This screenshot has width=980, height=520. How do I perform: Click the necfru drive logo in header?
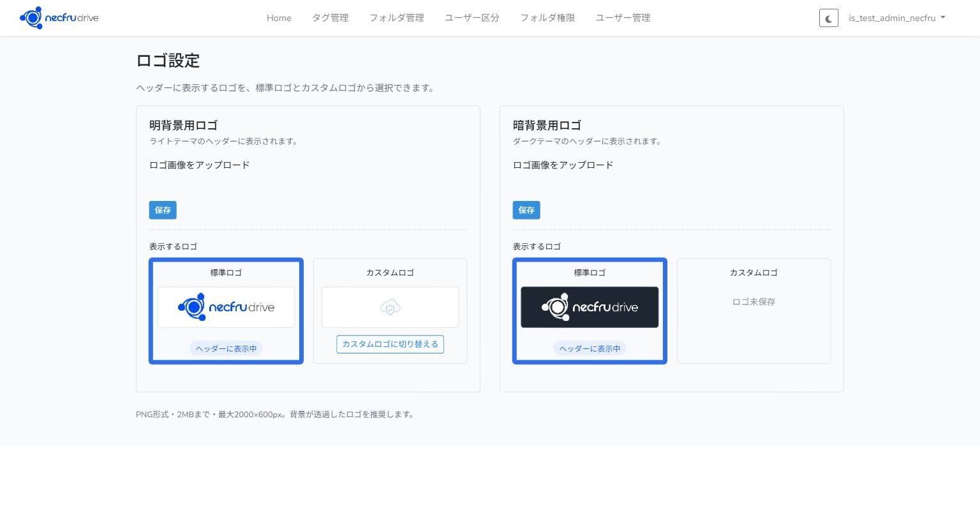tap(59, 18)
